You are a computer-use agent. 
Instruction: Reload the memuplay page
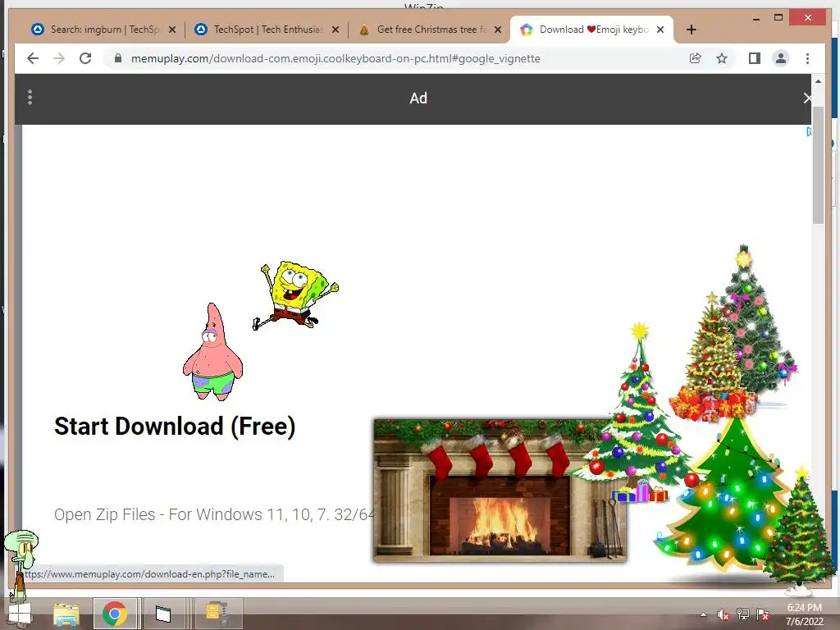click(x=85, y=58)
